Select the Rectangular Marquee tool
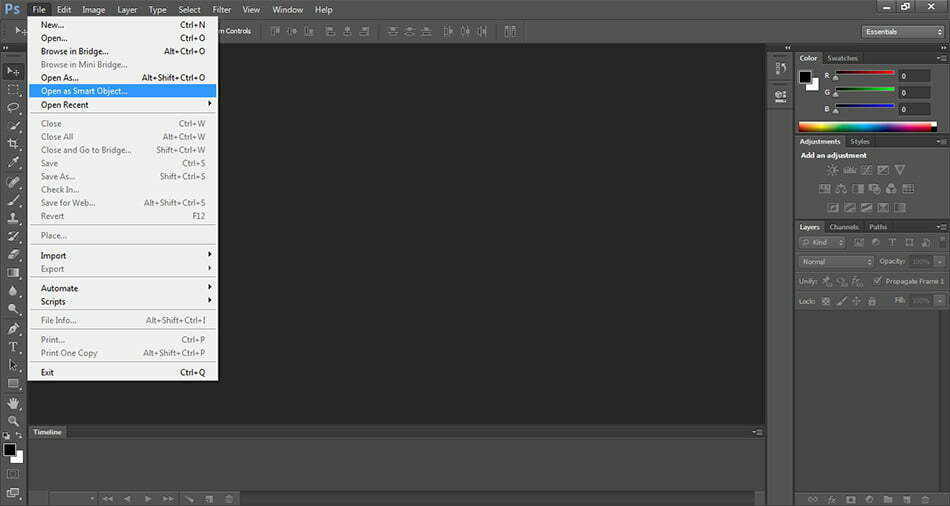The width and height of the screenshot is (950, 506). pos(13,90)
